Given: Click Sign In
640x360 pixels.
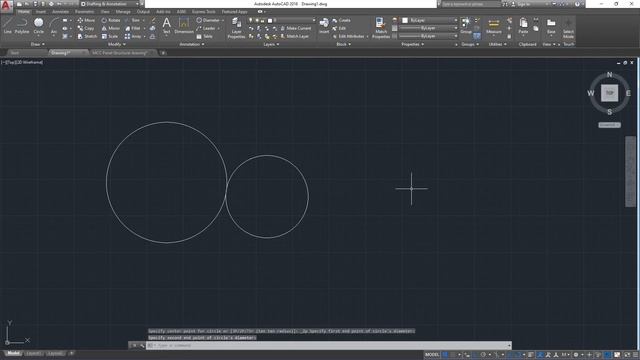Looking at the screenshot, I should 523,4.
